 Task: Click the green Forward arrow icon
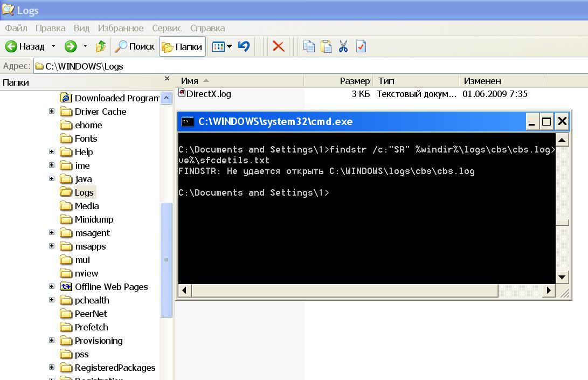tap(71, 47)
